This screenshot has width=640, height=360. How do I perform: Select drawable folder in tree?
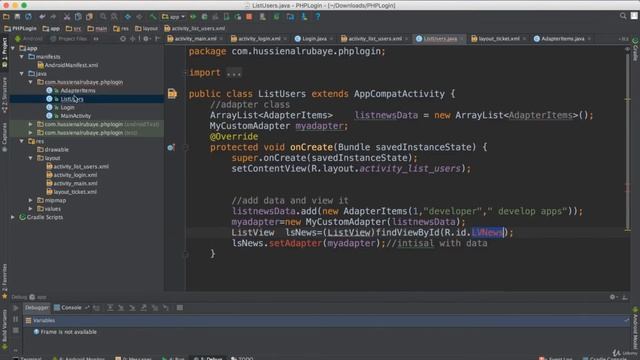point(53,150)
